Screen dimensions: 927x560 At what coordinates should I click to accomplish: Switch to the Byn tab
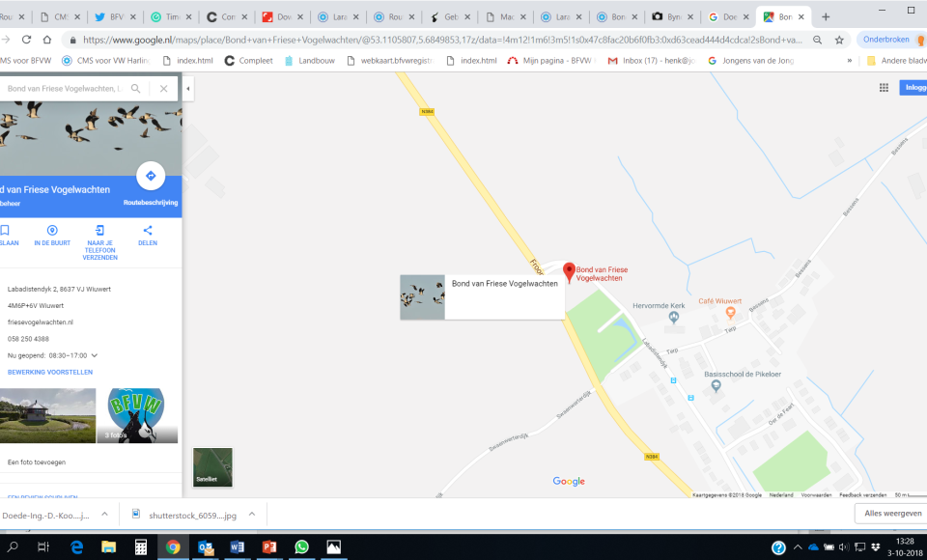[673, 16]
